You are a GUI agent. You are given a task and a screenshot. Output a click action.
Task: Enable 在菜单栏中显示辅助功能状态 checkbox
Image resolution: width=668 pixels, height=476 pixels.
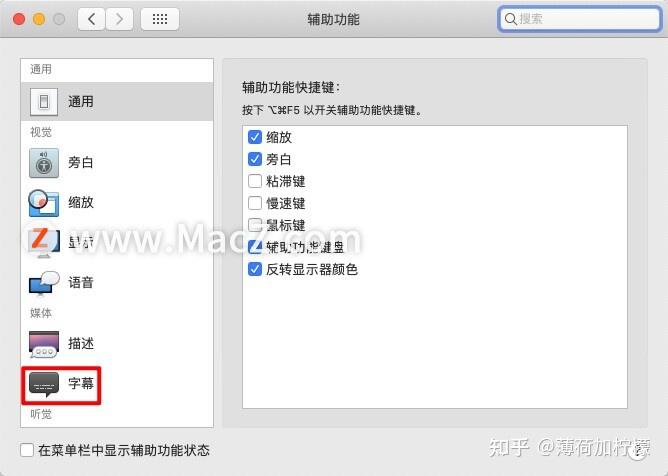coord(27,450)
